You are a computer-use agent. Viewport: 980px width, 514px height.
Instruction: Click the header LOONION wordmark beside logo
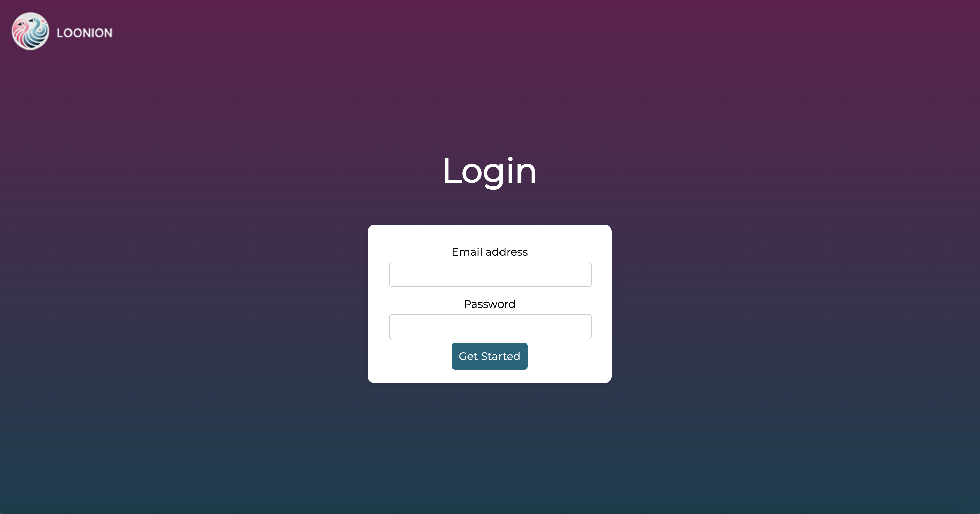(x=84, y=33)
